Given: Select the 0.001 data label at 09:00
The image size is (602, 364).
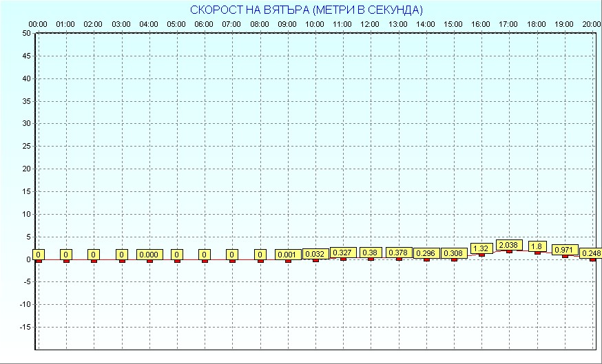Looking at the screenshot, I should pyautogui.click(x=288, y=255).
